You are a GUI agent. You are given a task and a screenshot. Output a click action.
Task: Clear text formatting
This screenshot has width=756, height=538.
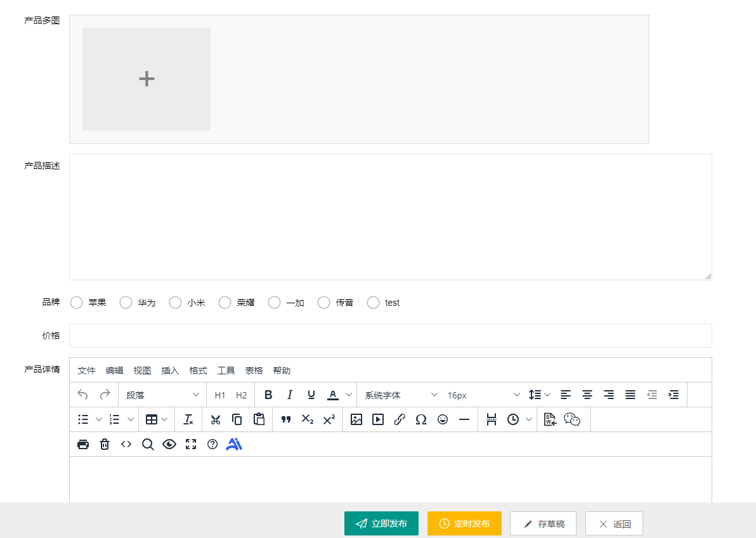pos(188,419)
